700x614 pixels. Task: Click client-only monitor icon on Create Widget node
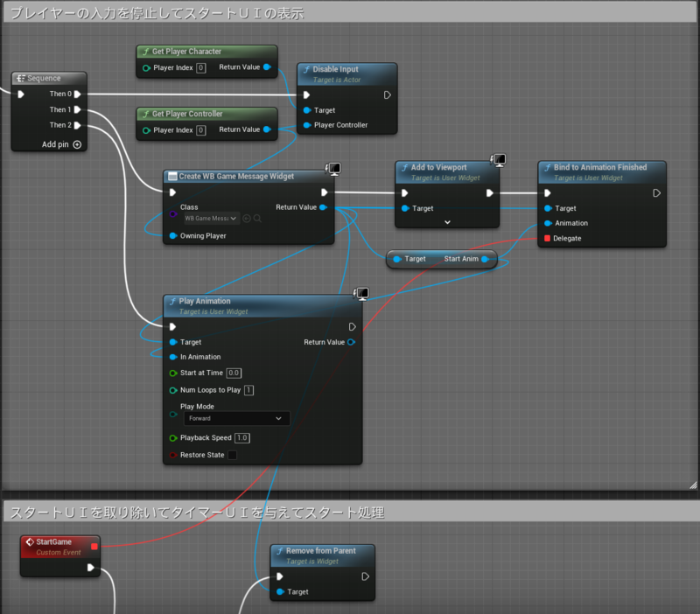[x=333, y=169]
